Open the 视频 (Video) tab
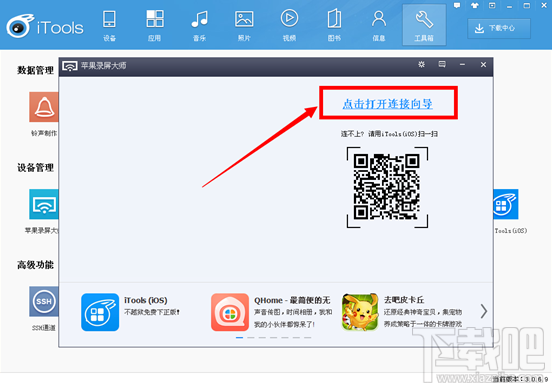Viewport: 552px width, 388px height. (289, 25)
